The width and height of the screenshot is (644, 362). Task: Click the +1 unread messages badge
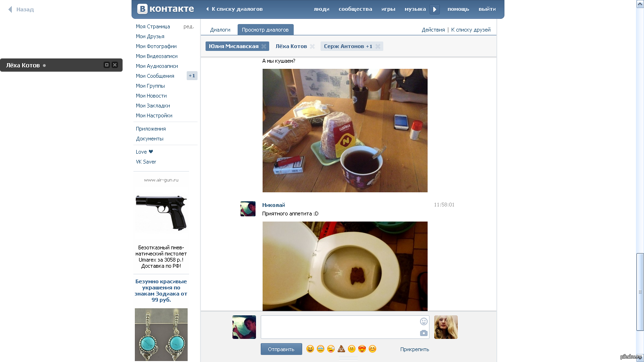point(192,76)
